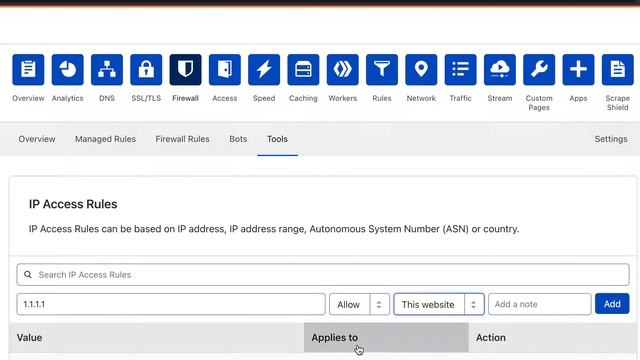Open the Custom Pages wrench icon
This screenshot has height=360, width=640.
click(539, 69)
